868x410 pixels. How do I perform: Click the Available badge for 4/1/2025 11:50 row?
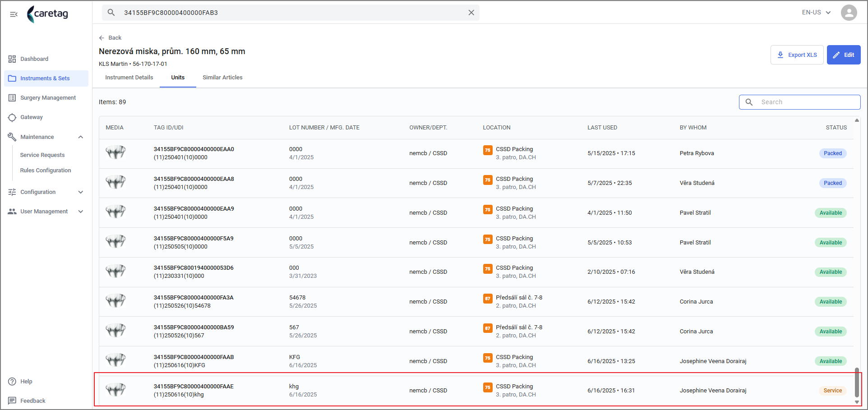[x=831, y=213]
